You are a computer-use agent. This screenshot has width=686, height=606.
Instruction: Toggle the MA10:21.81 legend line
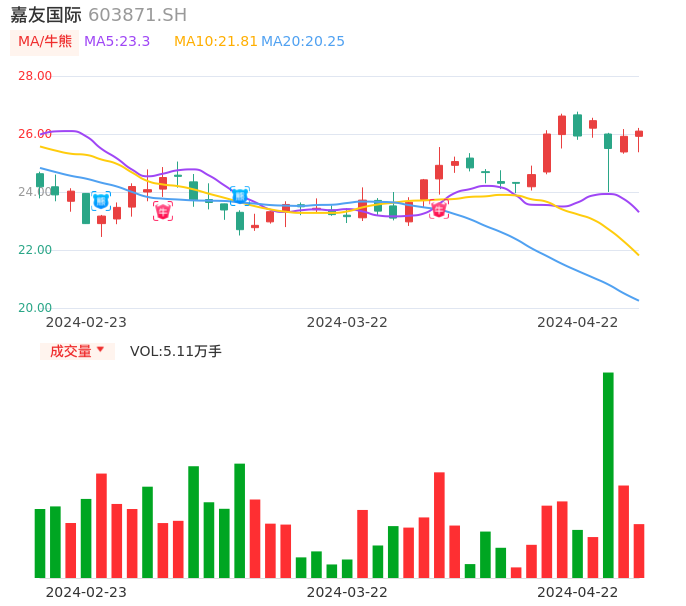[x=215, y=41]
